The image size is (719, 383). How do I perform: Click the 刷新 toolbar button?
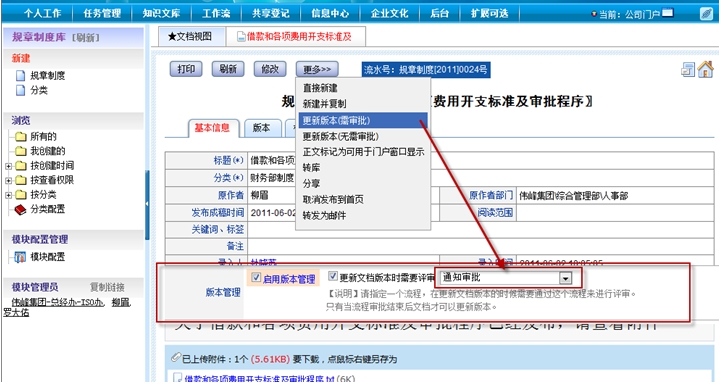pos(228,69)
